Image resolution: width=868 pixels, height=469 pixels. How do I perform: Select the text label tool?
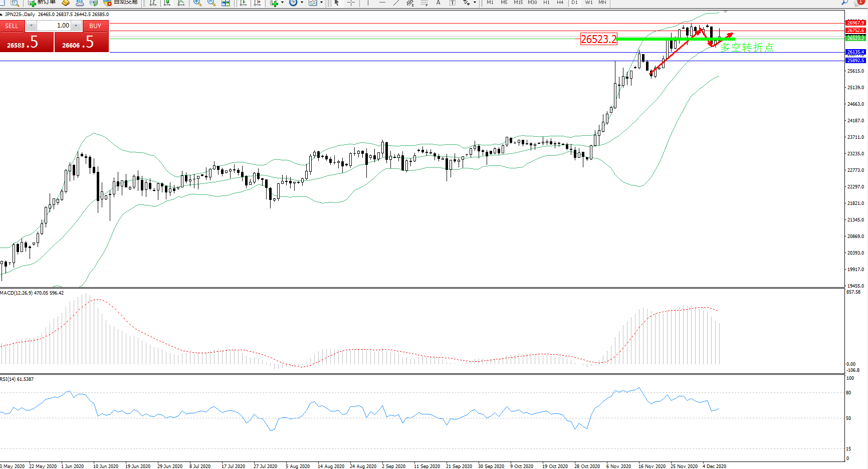pyautogui.click(x=452, y=3)
